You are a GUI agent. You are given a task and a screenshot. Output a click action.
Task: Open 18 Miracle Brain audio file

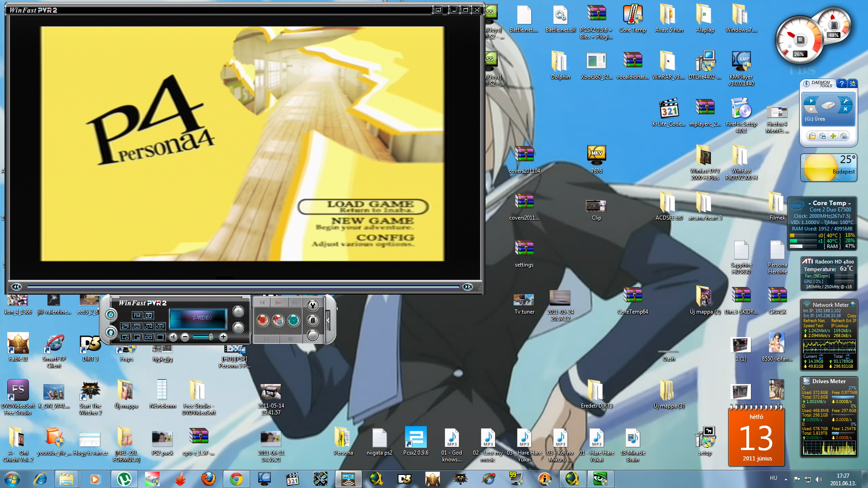(632, 445)
